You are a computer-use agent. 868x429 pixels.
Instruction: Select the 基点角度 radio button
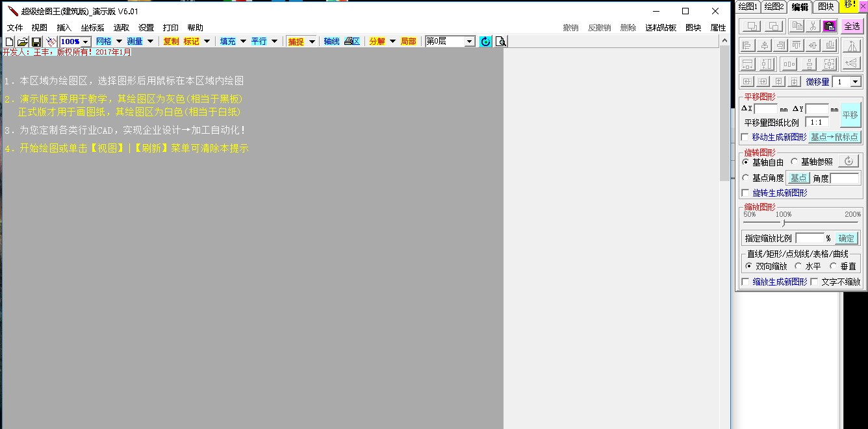pyautogui.click(x=746, y=178)
